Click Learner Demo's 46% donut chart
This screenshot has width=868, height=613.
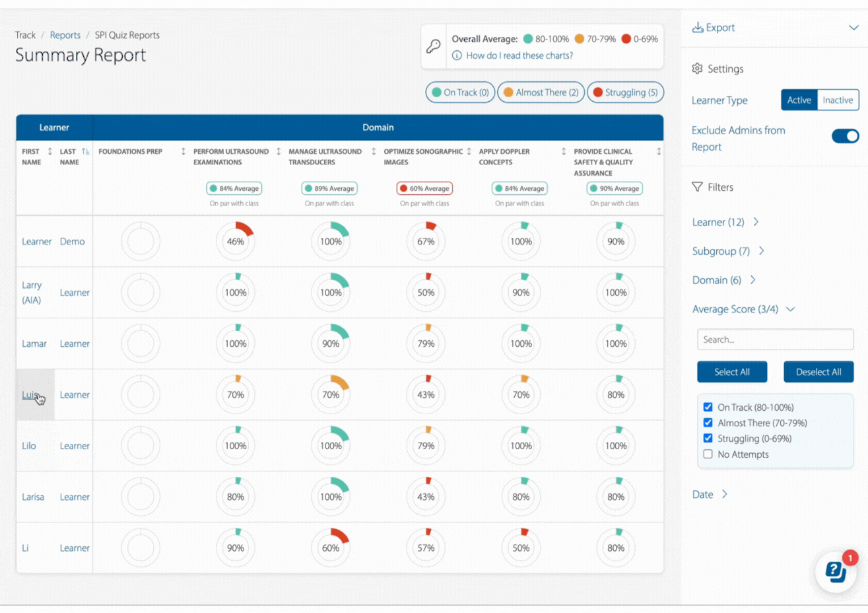pyautogui.click(x=236, y=241)
